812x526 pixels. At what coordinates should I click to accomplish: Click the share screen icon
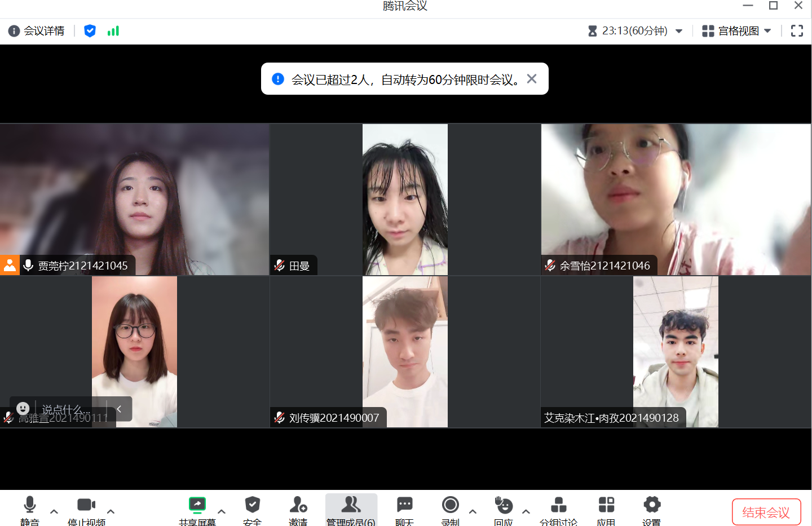[x=197, y=505]
